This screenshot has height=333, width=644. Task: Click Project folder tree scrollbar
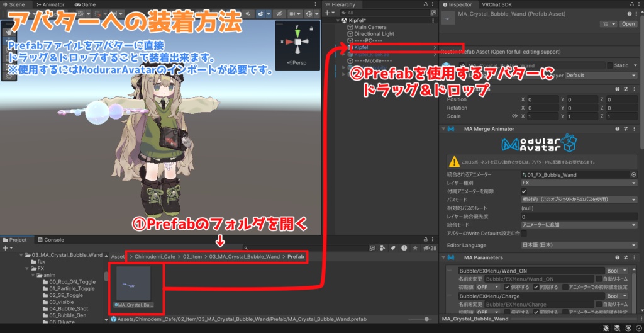pyautogui.click(x=106, y=276)
